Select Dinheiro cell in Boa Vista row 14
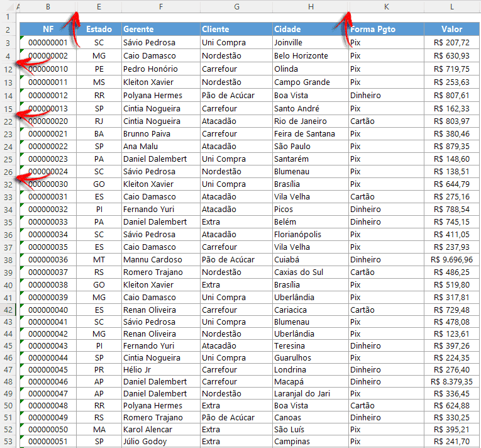 click(x=387, y=95)
